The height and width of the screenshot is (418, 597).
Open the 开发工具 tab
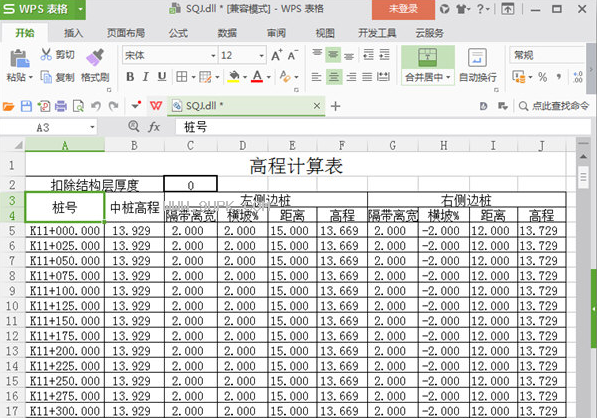point(377,33)
